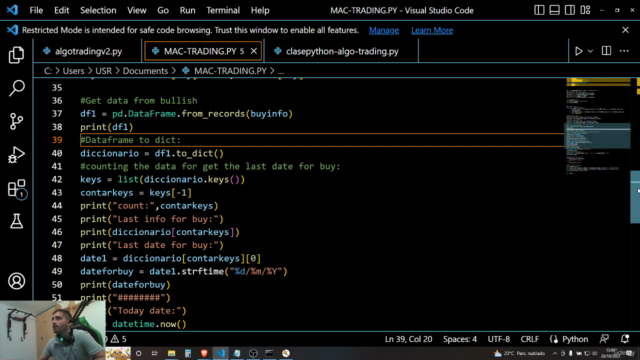The height and width of the screenshot is (360, 640).
Task: Switch to the algotradingv2.py tab
Action: click(88, 51)
